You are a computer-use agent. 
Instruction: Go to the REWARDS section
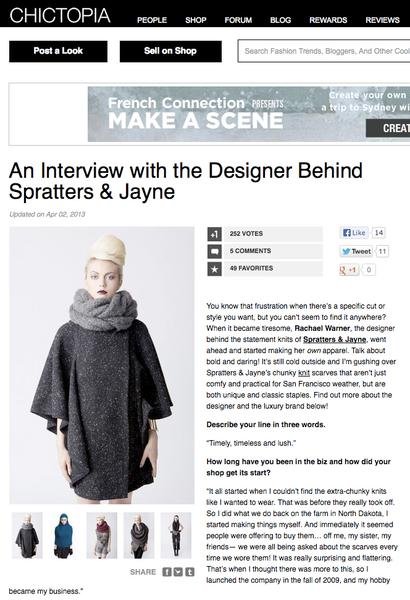click(328, 20)
